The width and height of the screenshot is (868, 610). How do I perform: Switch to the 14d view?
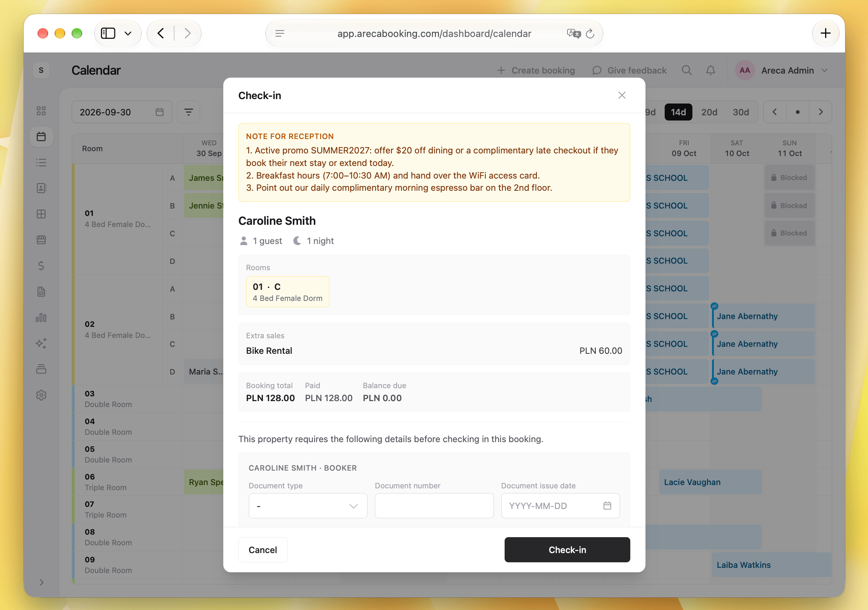pyautogui.click(x=678, y=112)
